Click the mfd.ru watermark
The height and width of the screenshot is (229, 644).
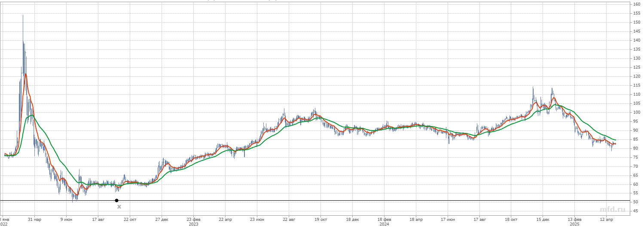point(612,209)
